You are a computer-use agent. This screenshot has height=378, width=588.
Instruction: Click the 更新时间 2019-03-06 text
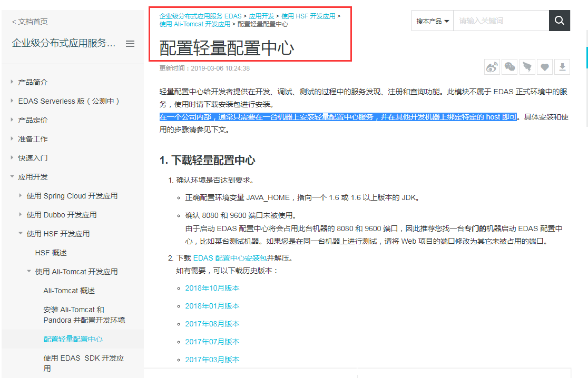click(x=204, y=68)
